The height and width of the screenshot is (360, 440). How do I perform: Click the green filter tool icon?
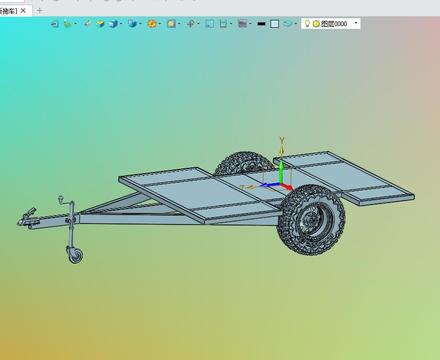(x=68, y=24)
